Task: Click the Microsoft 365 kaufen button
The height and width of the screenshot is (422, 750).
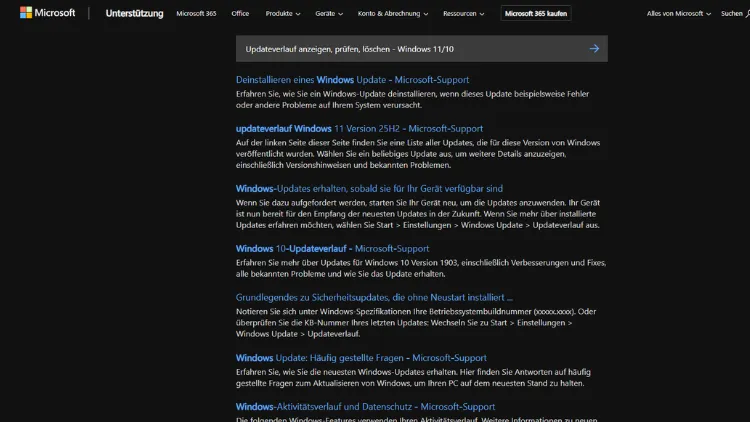Action: tap(536, 13)
